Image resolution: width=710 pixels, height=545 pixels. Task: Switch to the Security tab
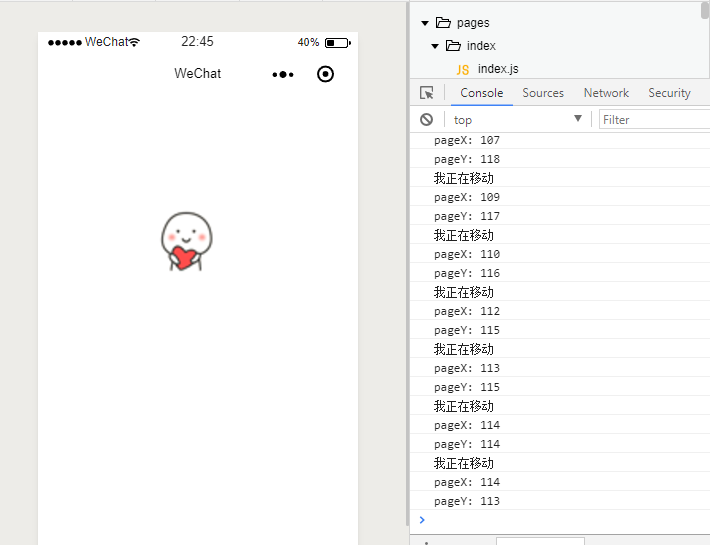point(669,93)
